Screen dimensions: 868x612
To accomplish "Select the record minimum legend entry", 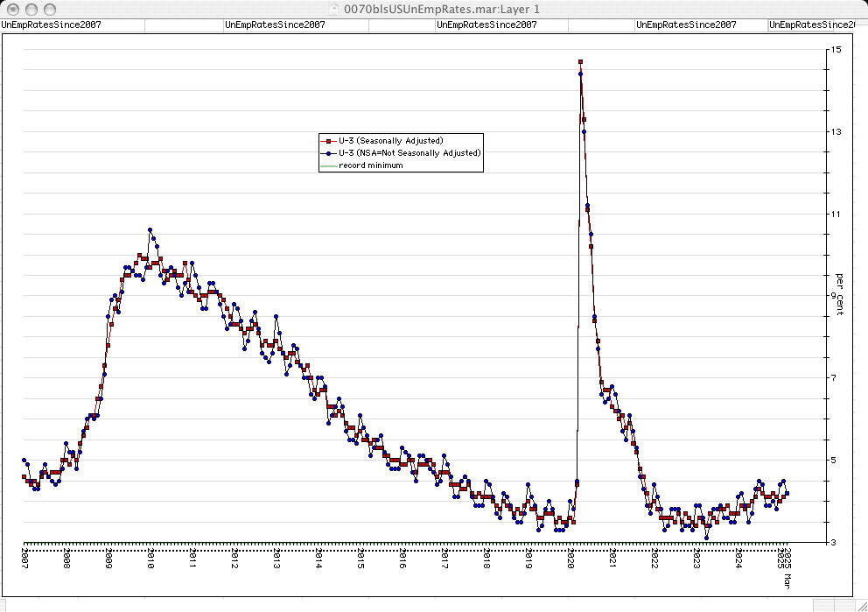I will tap(371, 165).
